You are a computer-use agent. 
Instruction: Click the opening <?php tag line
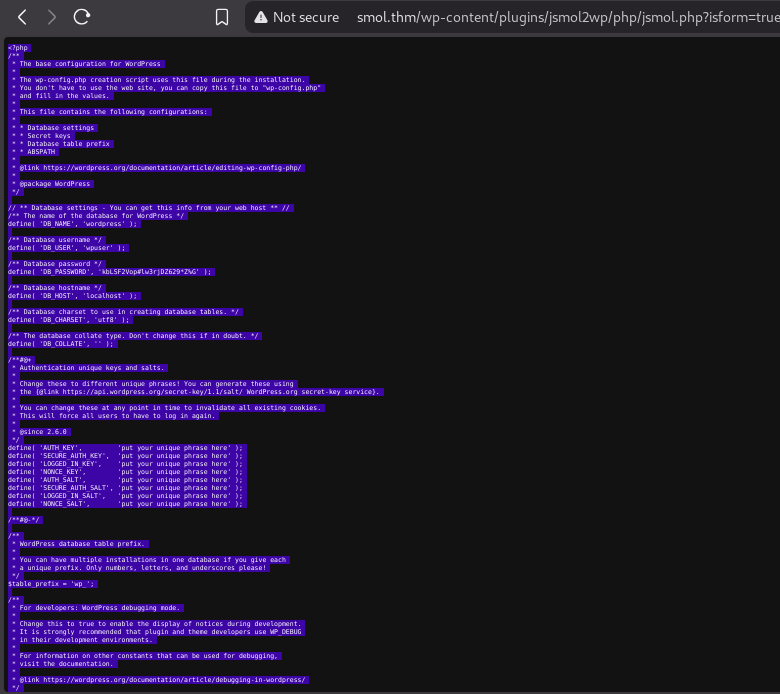click(x=19, y=47)
